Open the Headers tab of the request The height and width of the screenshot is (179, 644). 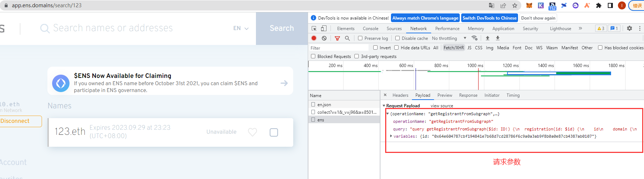[400, 95]
